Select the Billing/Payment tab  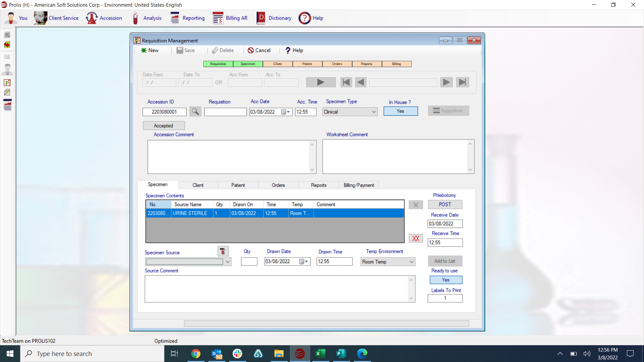point(358,185)
